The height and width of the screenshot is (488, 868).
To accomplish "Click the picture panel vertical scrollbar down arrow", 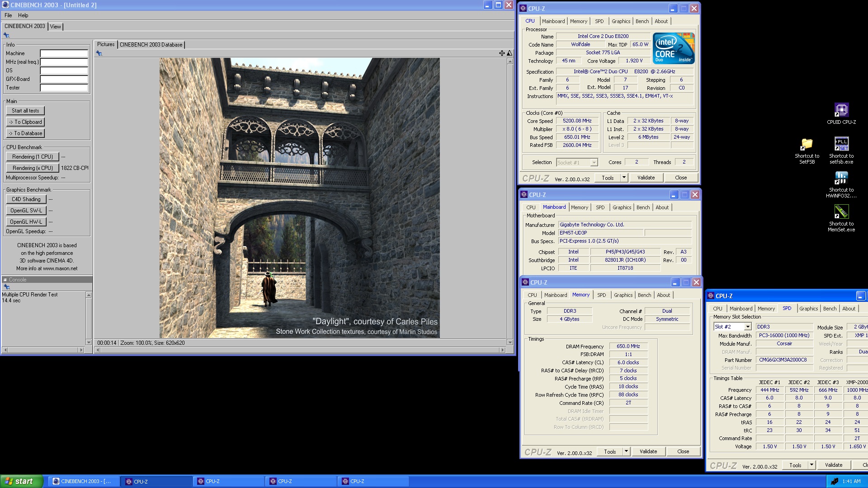I will 510,342.
